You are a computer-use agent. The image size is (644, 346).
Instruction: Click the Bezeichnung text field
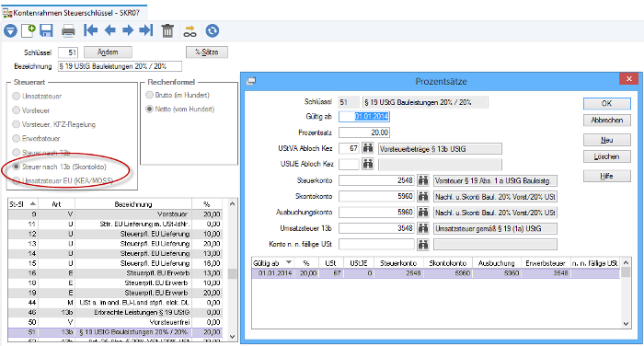(x=120, y=66)
